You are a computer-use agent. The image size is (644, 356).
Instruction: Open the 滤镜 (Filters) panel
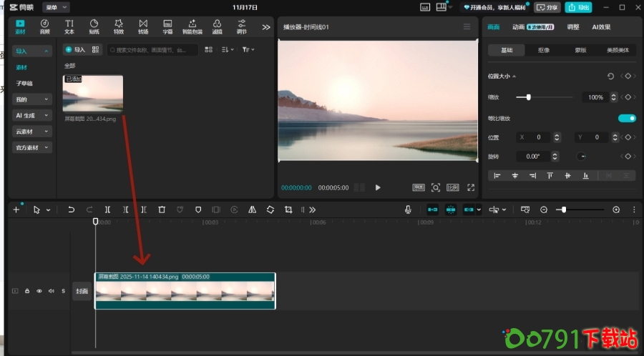217,26
